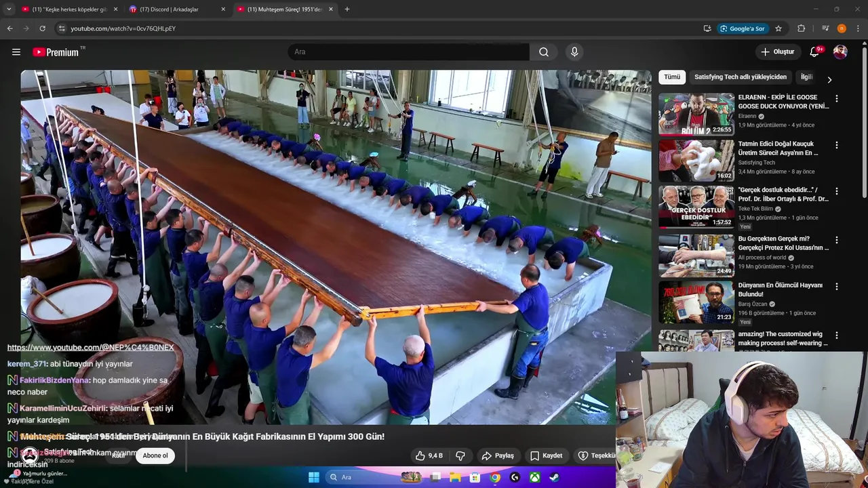Reload the page with refresh icon
Image resolution: width=868 pixels, height=488 pixels.
coord(42,28)
